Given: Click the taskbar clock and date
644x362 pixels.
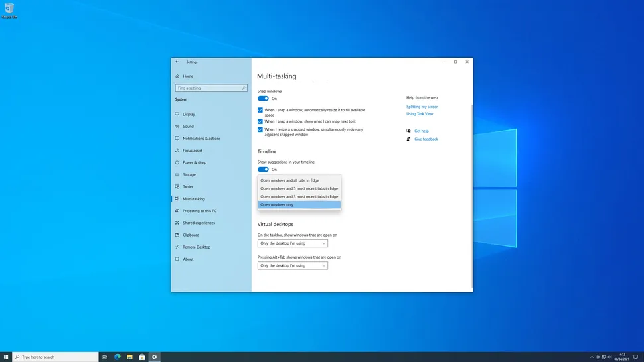Looking at the screenshot, I should pos(621,357).
